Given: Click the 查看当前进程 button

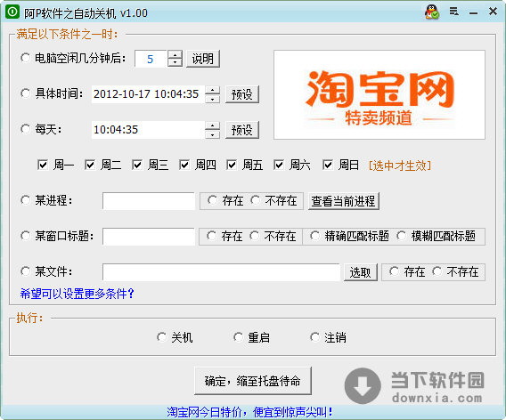Looking at the screenshot, I should (x=343, y=201).
